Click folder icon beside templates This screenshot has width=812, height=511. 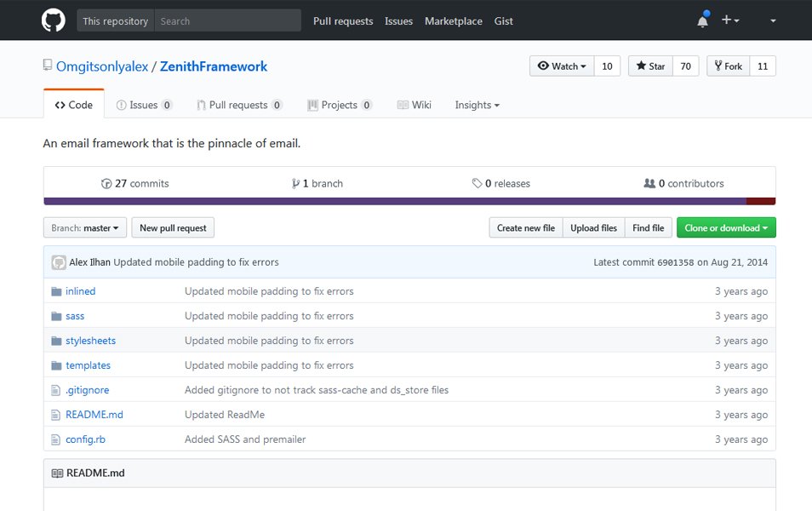click(56, 365)
